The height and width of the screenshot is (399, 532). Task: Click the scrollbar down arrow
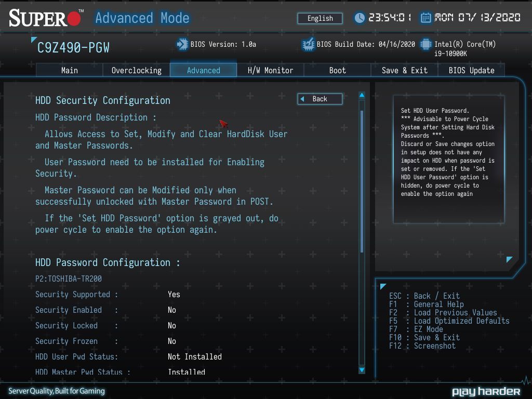(362, 370)
